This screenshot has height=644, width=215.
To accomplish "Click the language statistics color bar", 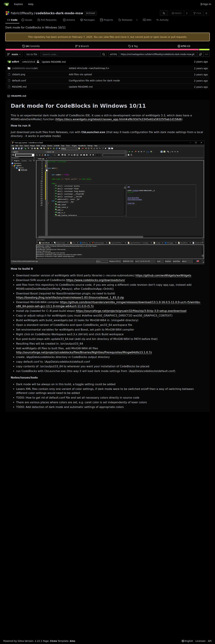I will click(x=107, y=49).
